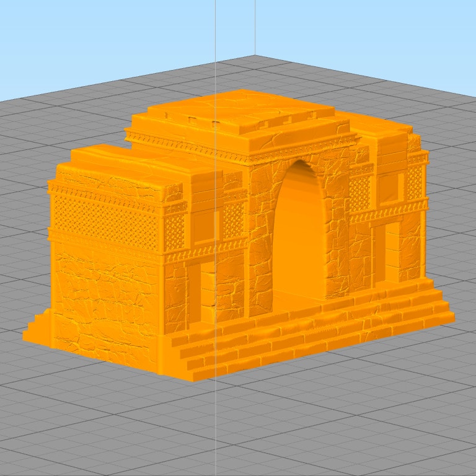Click the small lattice window right of arch

[360, 193]
